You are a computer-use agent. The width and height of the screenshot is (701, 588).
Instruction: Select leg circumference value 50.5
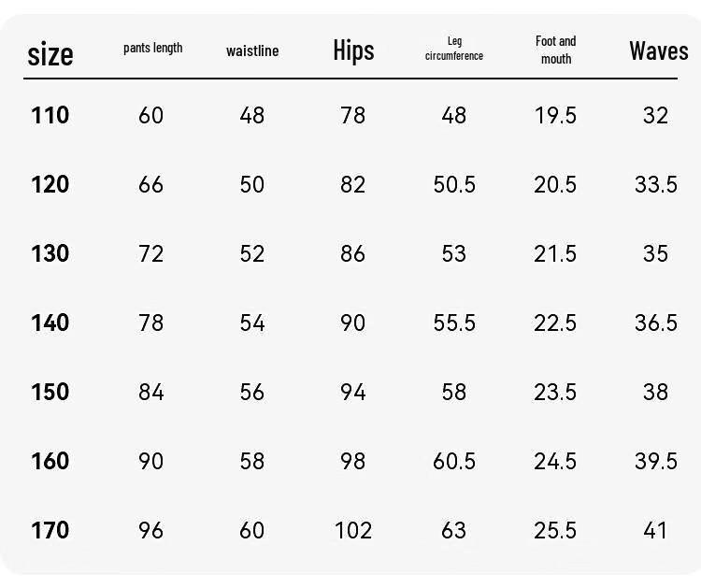(454, 184)
